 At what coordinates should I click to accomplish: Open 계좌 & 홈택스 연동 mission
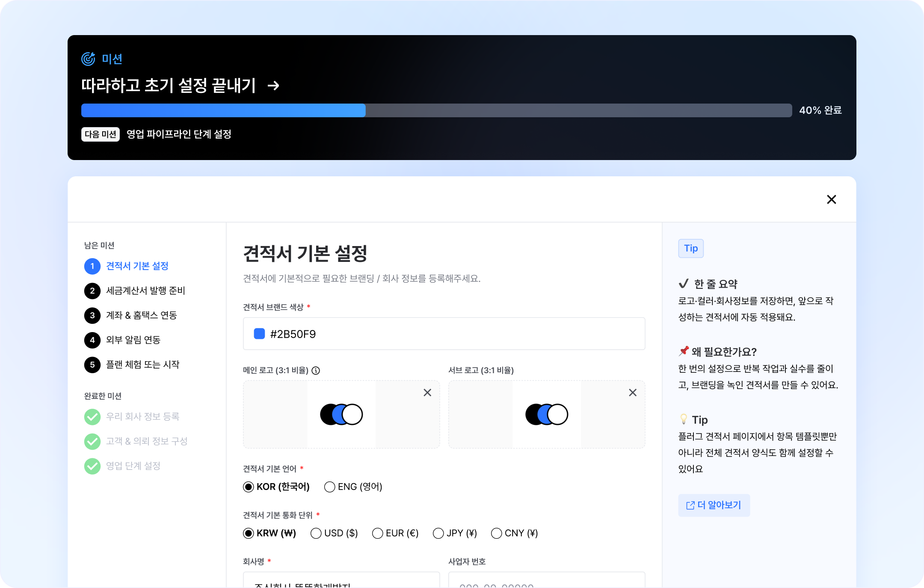pos(141,315)
